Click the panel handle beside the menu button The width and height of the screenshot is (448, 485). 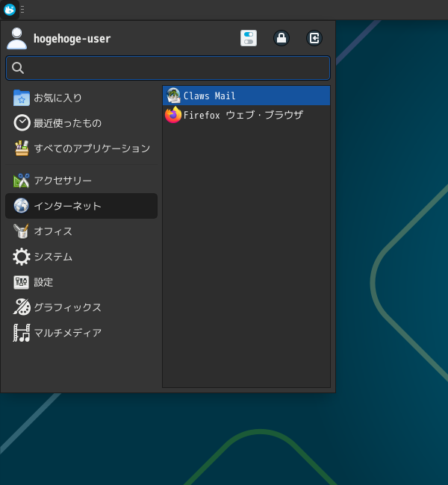tap(22, 10)
